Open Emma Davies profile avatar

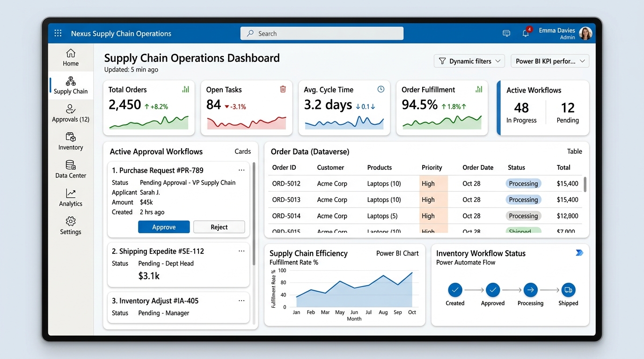(x=585, y=33)
